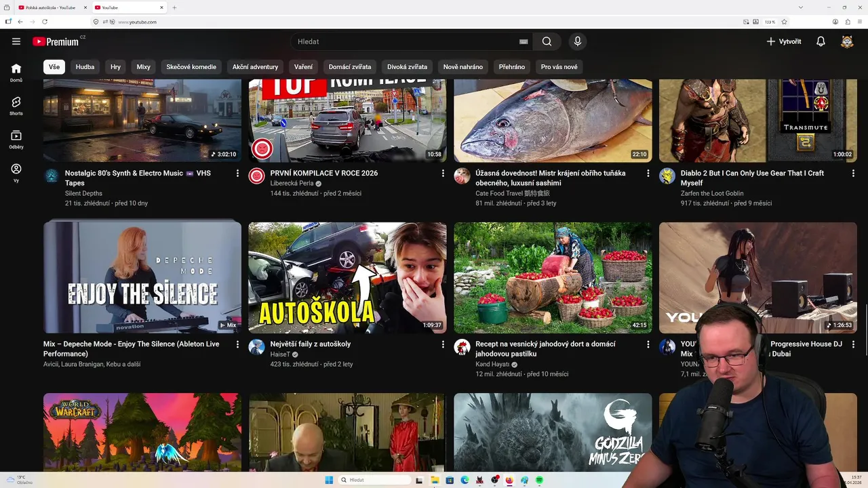This screenshot has height=488, width=868.
Task: Select the Akční adventury chip
Action: 255,67
